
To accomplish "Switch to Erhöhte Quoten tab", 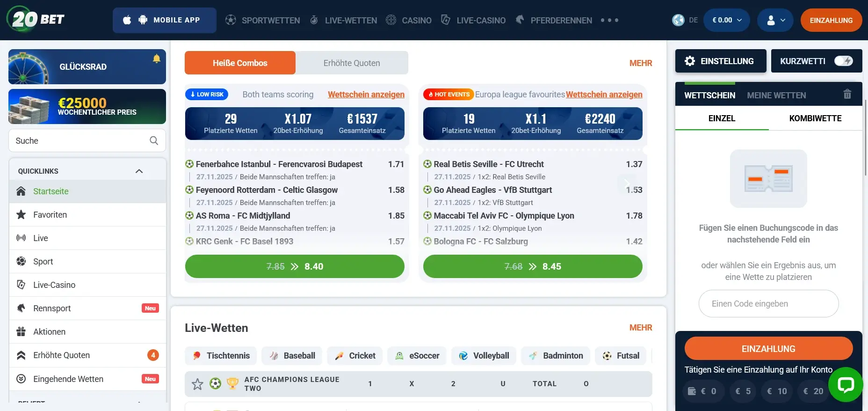I will (352, 63).
